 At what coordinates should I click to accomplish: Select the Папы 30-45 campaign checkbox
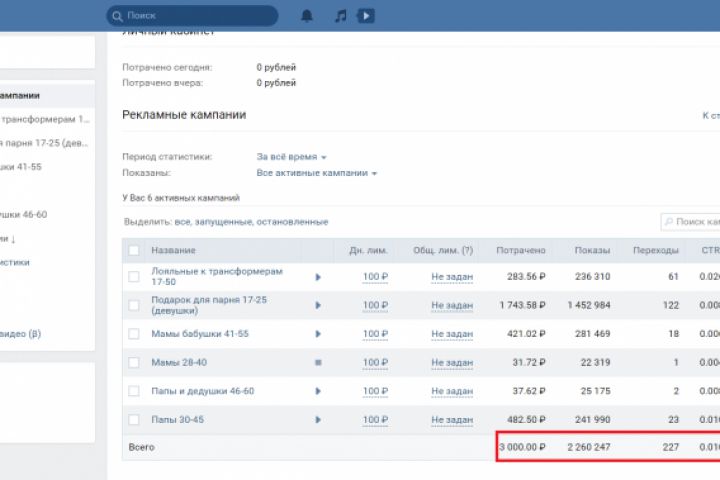[134, 418]
